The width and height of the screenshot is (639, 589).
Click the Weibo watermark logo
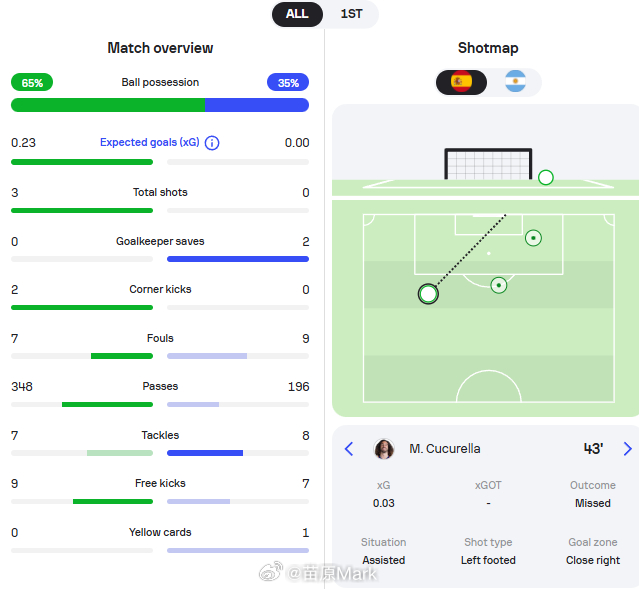click(x=271, y=571)
